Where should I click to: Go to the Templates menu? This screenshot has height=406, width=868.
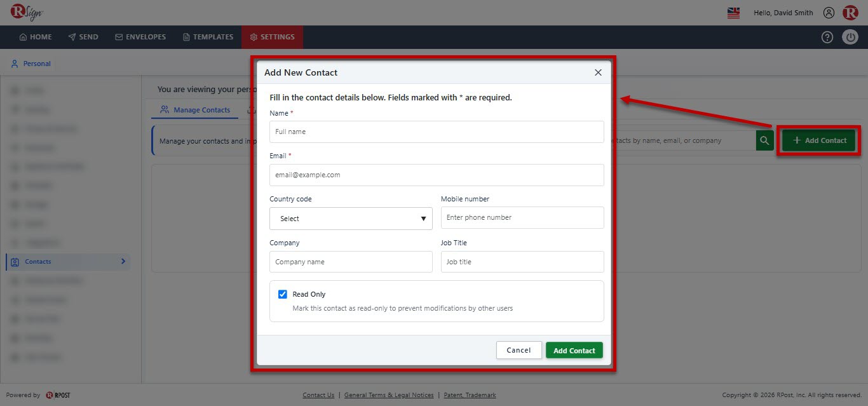pos(208,37)
